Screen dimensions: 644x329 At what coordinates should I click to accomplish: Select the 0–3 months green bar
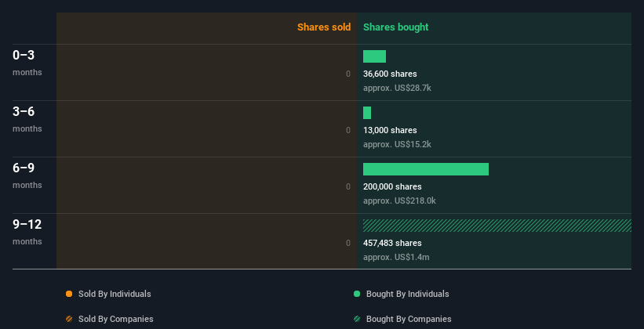click(x=374, y=56)
